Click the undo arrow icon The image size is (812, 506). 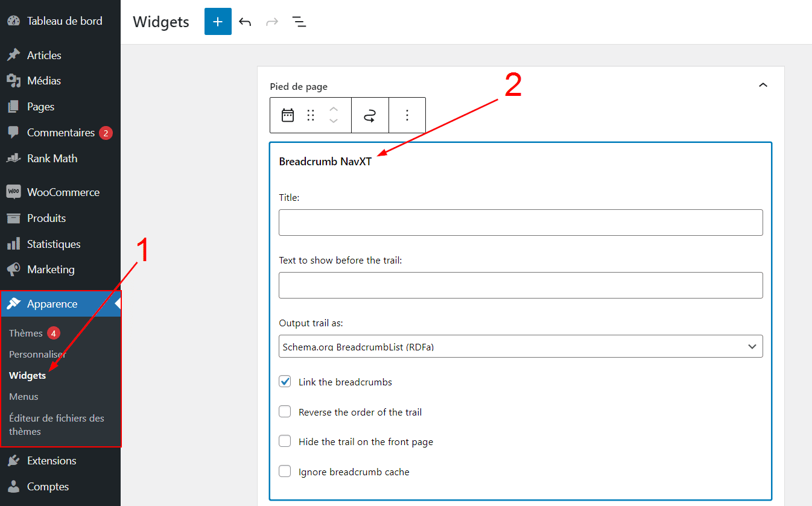(244, 22)
